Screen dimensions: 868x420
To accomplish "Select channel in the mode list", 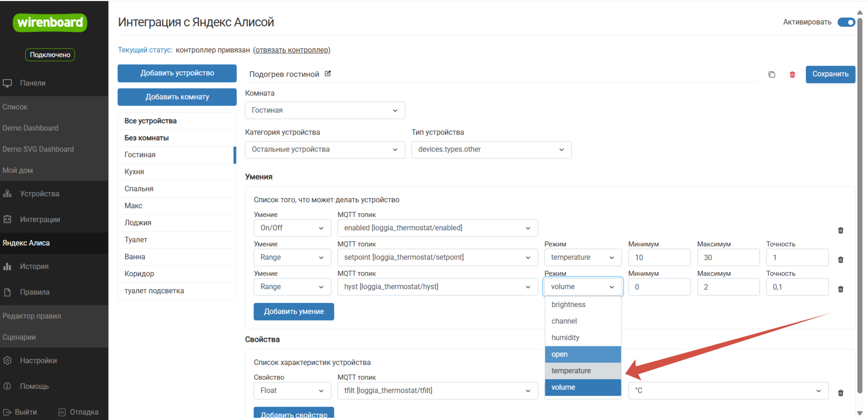I will pos(583,321).
